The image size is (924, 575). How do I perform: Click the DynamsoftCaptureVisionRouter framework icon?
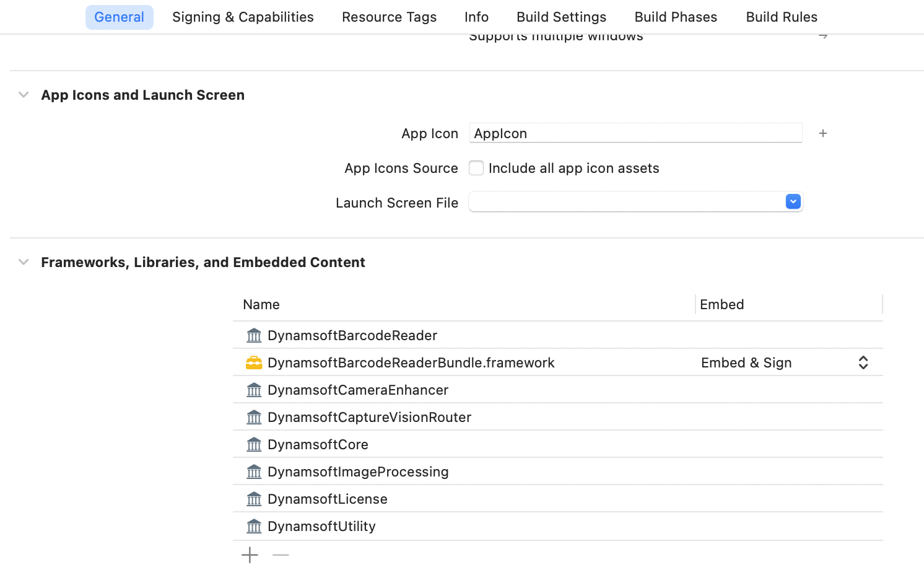coord(254,417)
